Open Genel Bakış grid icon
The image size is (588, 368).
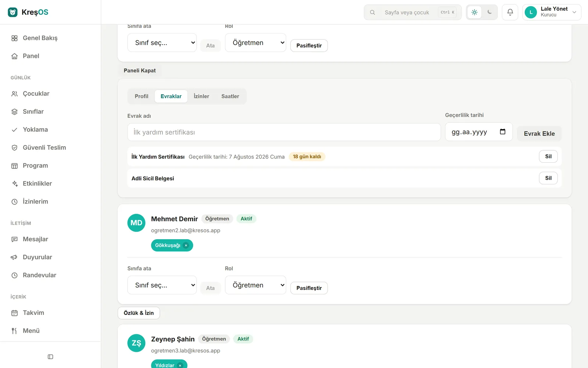[14, 38]
